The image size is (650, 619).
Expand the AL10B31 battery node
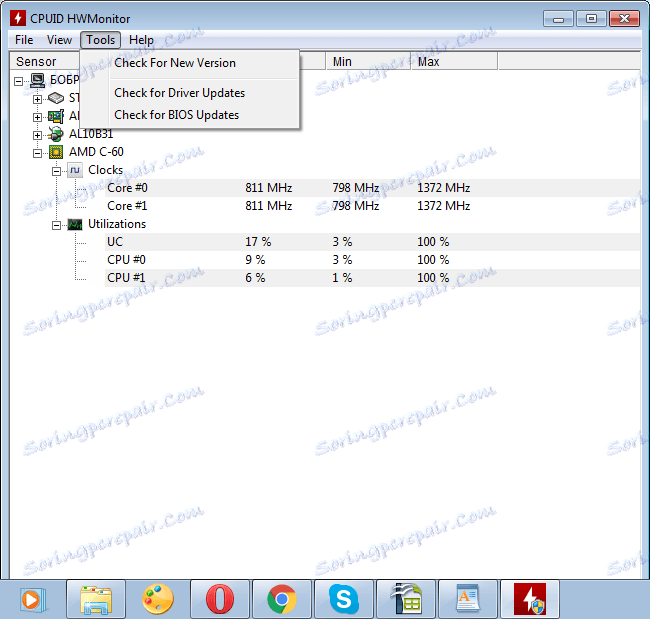(x=37, y=135)
